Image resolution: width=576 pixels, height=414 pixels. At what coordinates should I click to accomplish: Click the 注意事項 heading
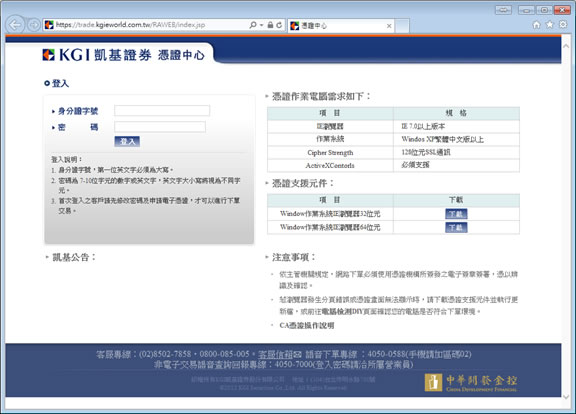point(293,257)
